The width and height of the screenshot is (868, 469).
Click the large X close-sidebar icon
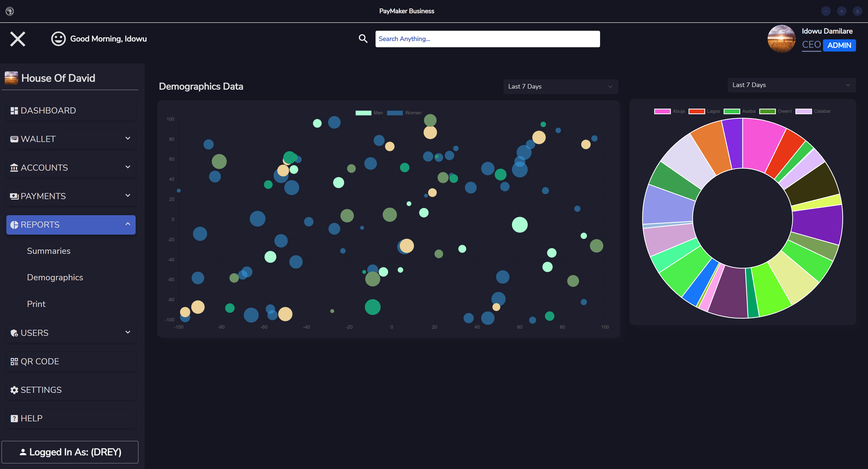(x=17, y=39)
